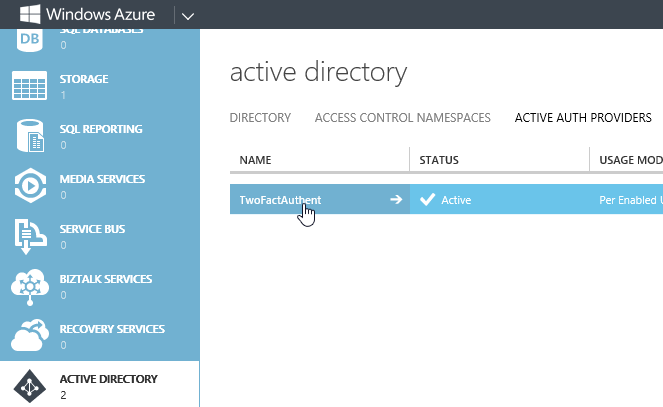Select the BizTalk Services cloud icon

[x=29, y=286]
